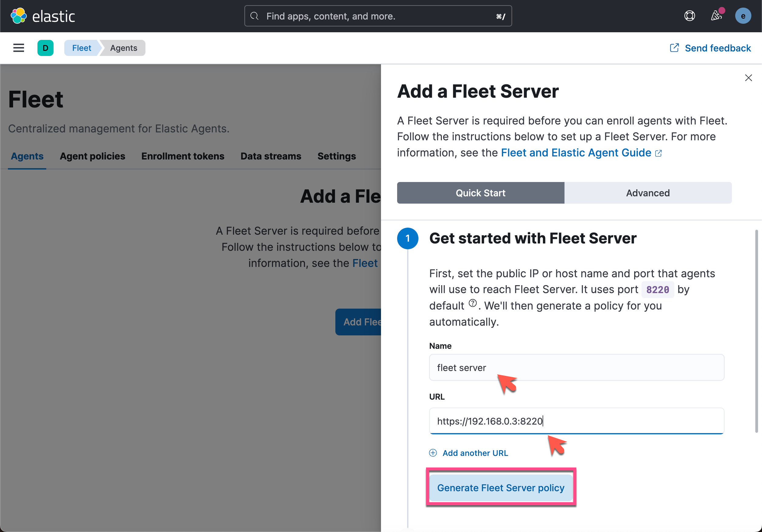Open the hamburger navigation menu
Image resolution: width=762 pixels, height=532 pixels.
pyautogui.click(x=19, y=48)
